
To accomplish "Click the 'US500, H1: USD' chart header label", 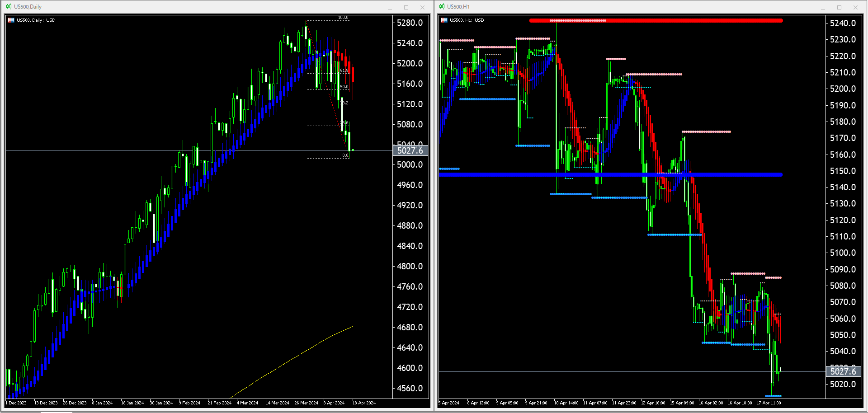I will [x=467, y=20].
